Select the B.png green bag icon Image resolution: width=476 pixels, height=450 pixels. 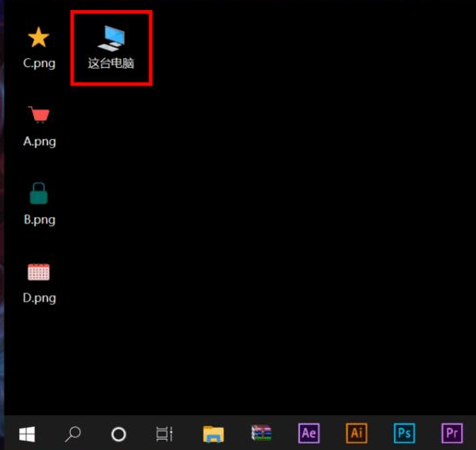click(39, 193)
